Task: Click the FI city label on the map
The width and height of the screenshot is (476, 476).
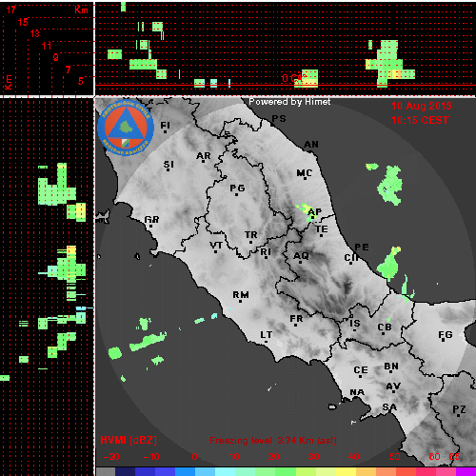Action: (165, 126)
